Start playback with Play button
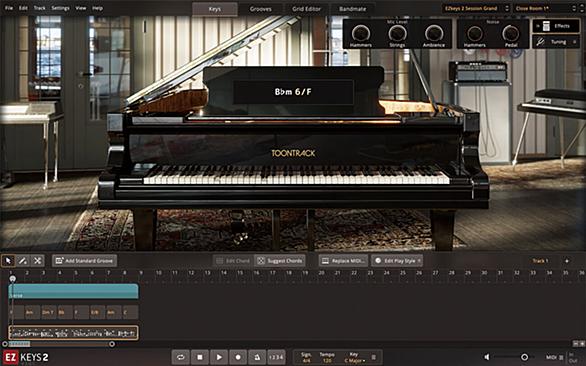 pyautogui.click(x=219, y=357)
